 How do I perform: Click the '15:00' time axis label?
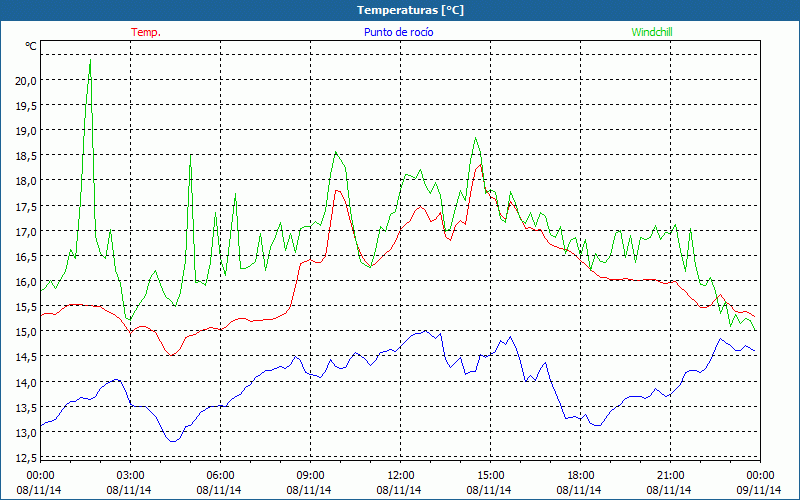tap(490, 476)
